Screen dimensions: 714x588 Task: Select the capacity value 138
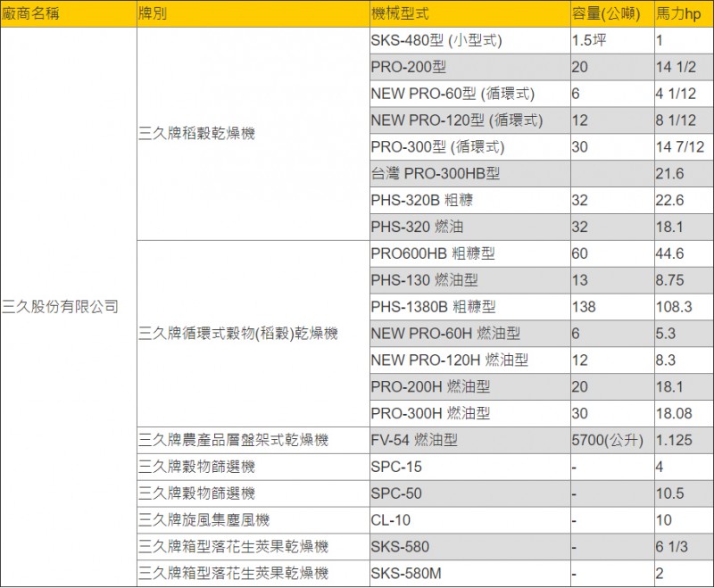click(612, 307)
